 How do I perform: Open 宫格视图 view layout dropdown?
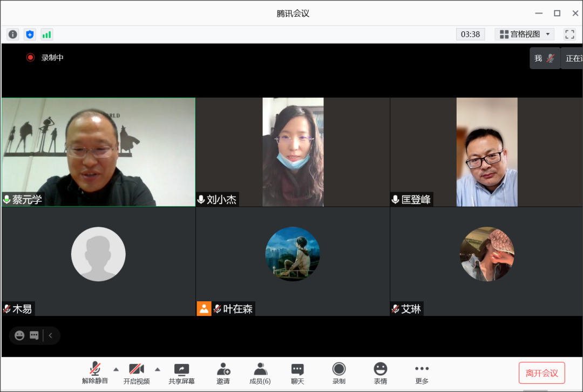[x=524, y=34]
